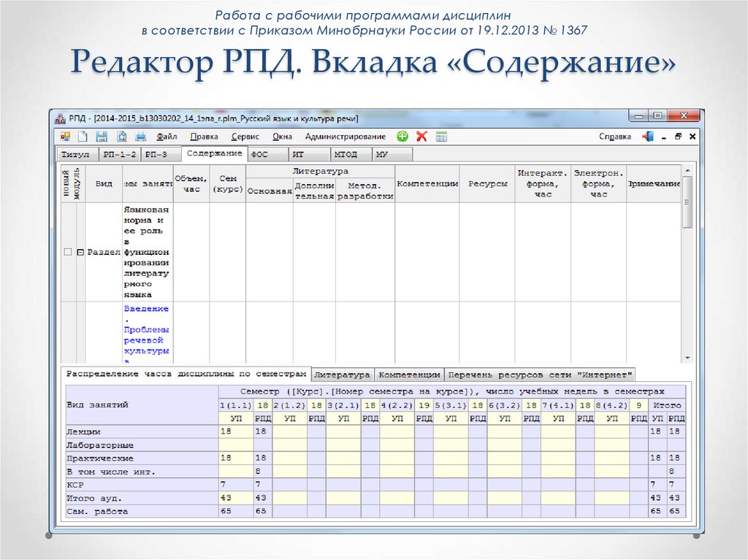This screenshot has width=748, height=560.
Task: Create a new document using the blank page icon
Action: (83, 137)
